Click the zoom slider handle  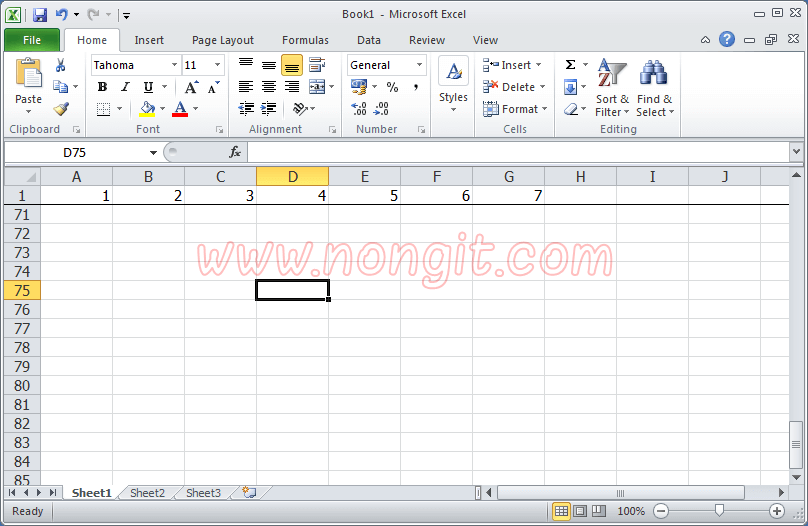pos(719,511)
